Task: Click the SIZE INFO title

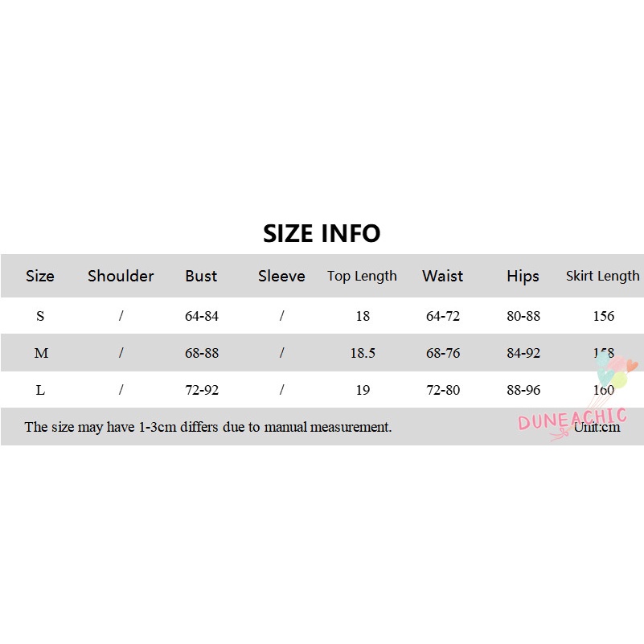Action: [322, 233]
